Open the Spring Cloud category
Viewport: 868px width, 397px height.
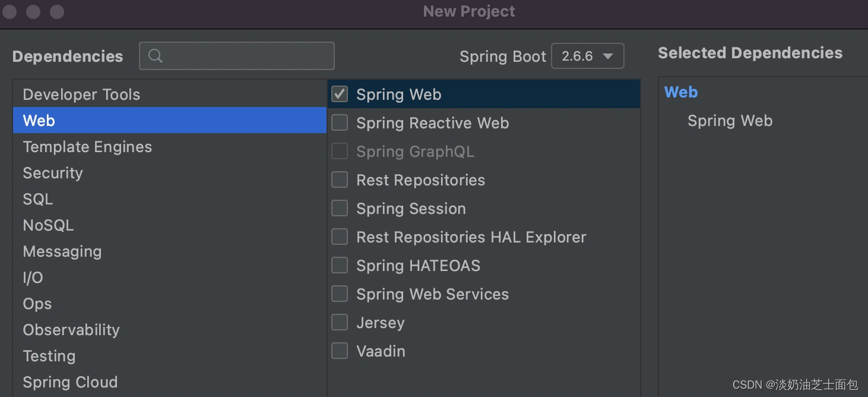[x=70, y=382]
